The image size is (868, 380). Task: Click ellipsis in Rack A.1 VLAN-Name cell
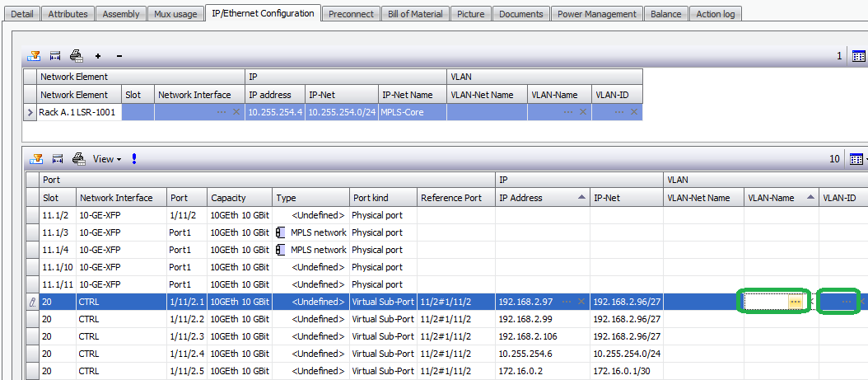(568, 112)
